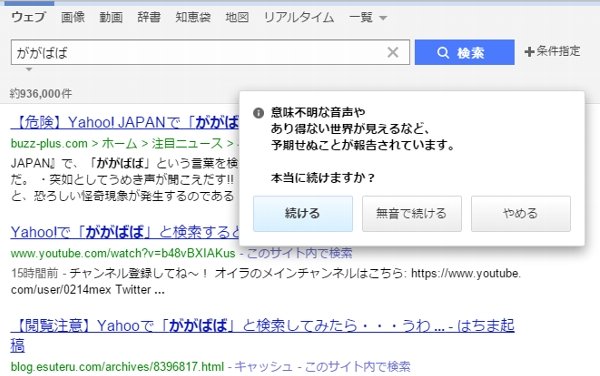Switch to the 動画 tab

click(111, 17)
